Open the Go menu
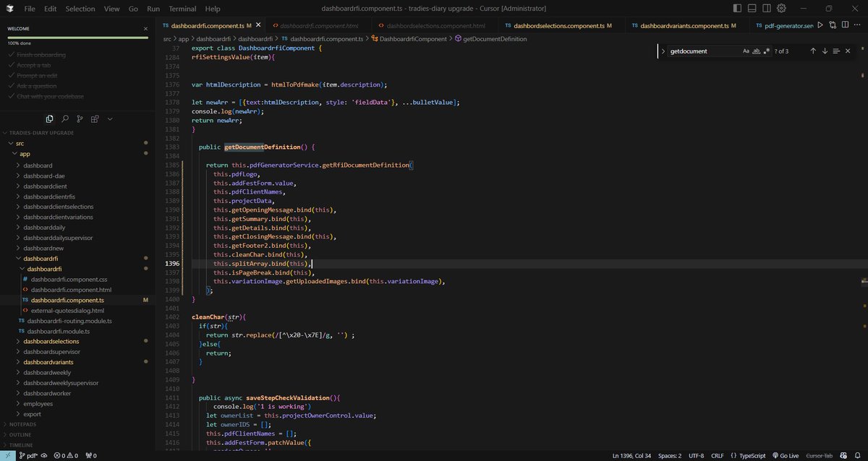 [x=133, y=9]
